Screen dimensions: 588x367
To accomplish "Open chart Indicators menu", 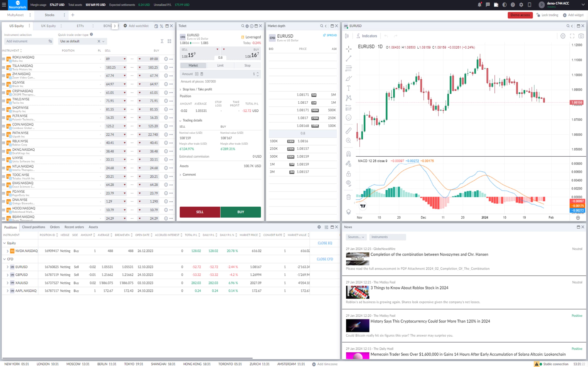I will [367, 36].
